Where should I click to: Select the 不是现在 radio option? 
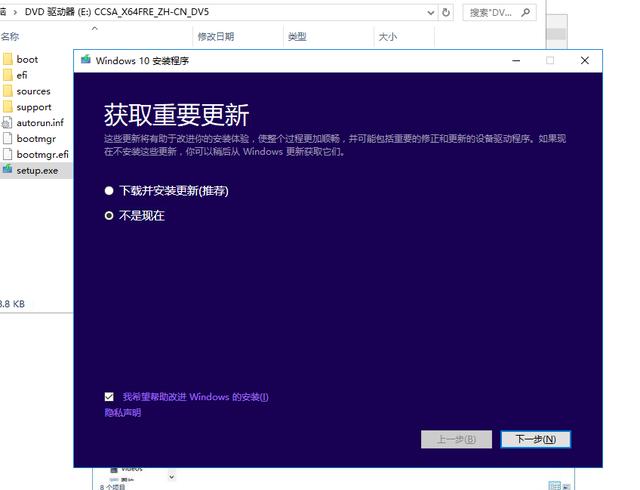point(109,216)
